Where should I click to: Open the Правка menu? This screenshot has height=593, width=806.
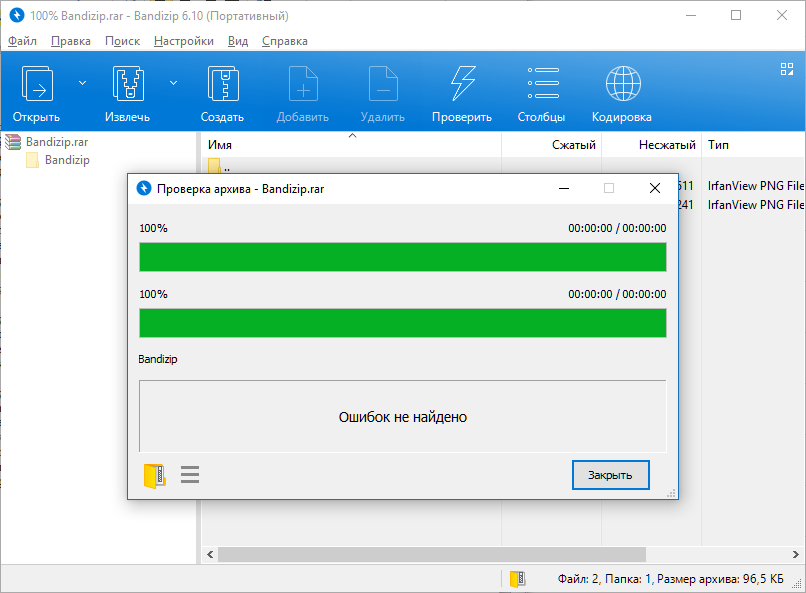click(70, 41)
